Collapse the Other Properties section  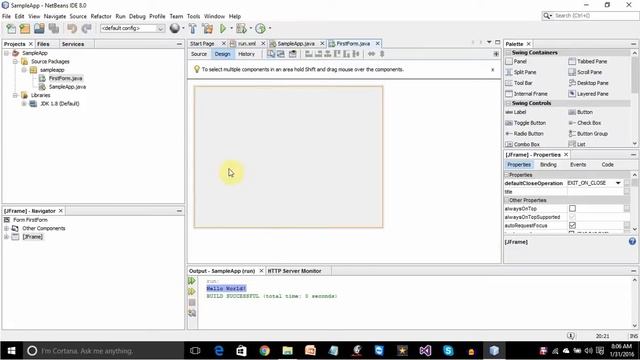507,200
